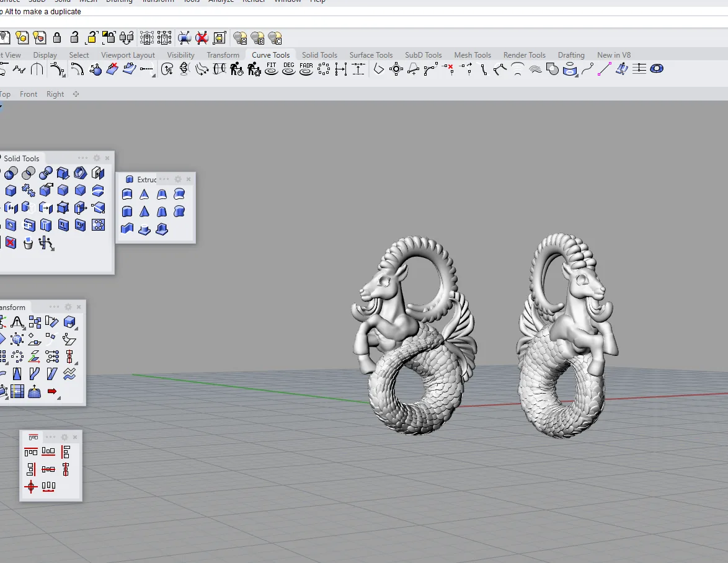Select the cone-shaped extrude to point icon, top row
Image resolution: width=728 pixels, height=563 pixels.
[144, 194]
